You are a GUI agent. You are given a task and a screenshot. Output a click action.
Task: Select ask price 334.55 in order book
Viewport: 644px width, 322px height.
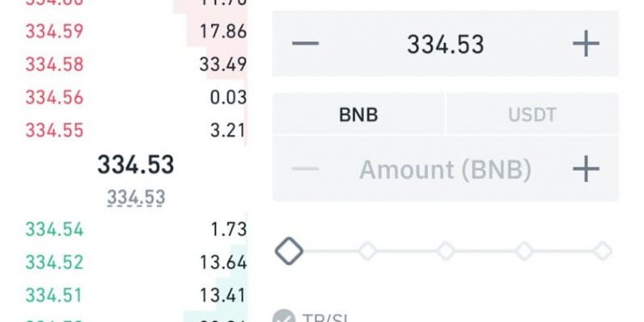click(55, 131)
